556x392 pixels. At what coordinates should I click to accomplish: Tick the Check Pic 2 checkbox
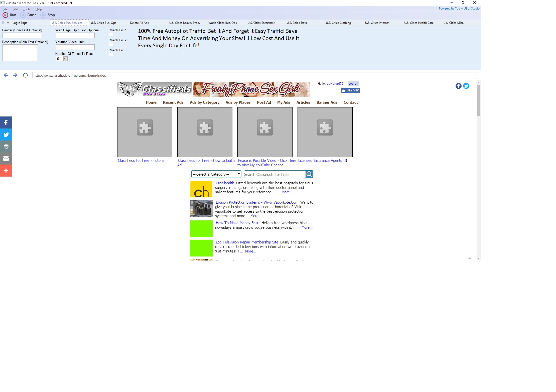click(x=111, y=45)
